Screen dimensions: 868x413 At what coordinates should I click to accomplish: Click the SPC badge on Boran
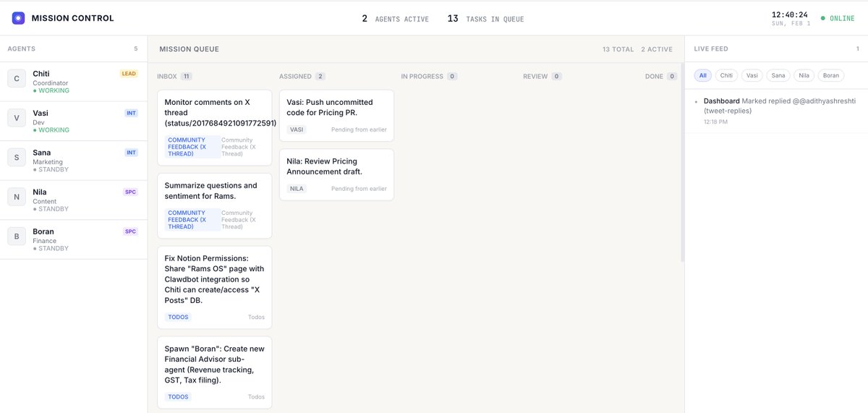click(130, 231)
